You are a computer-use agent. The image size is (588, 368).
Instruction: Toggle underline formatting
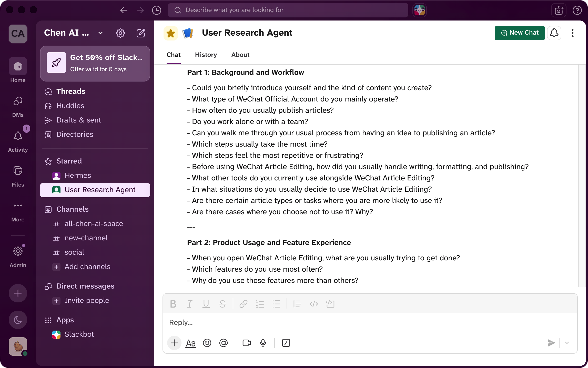[x=206, y=304]
